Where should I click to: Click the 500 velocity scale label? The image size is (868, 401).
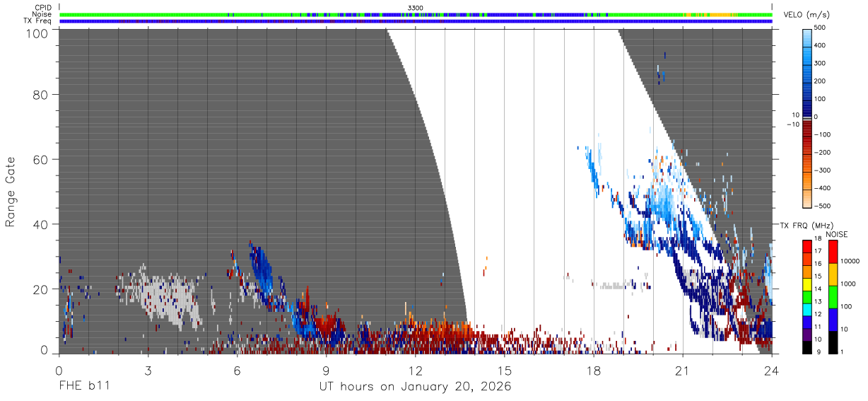(x=821, y=28)
